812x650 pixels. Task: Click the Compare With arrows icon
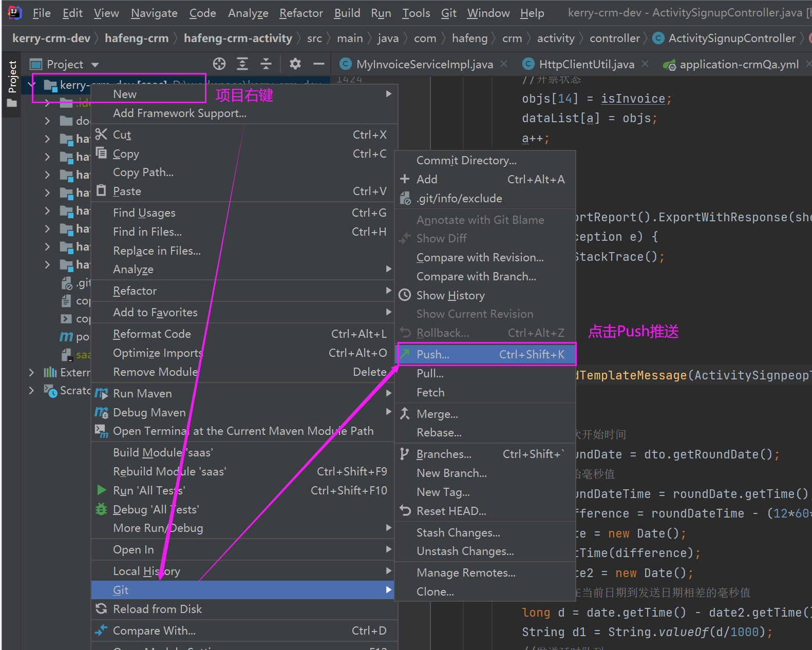click(102, 630)
